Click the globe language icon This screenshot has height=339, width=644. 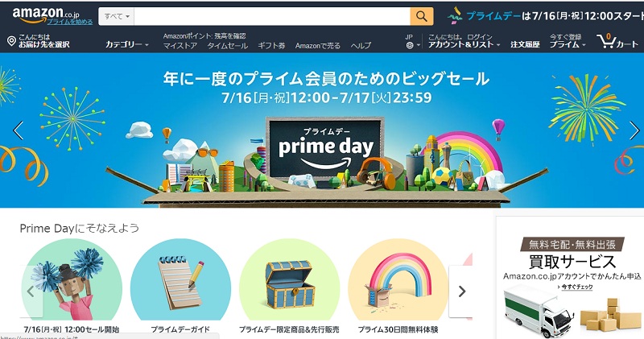pos(410,45)
